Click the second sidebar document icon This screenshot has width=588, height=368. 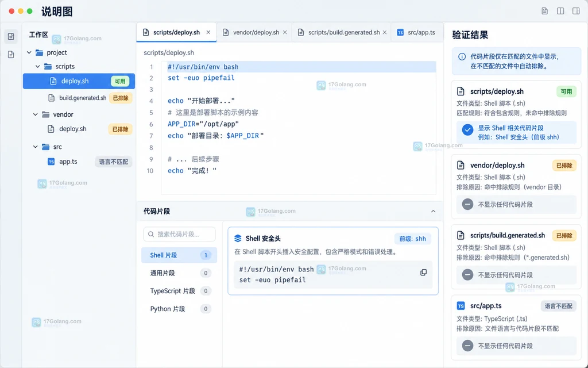pos(11,55)
